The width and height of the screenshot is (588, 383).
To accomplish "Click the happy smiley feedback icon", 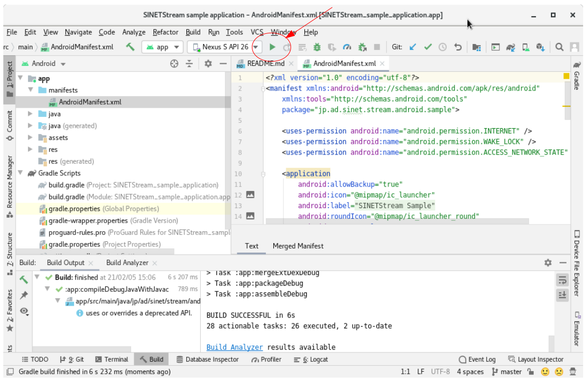I will tap(545, 372).
